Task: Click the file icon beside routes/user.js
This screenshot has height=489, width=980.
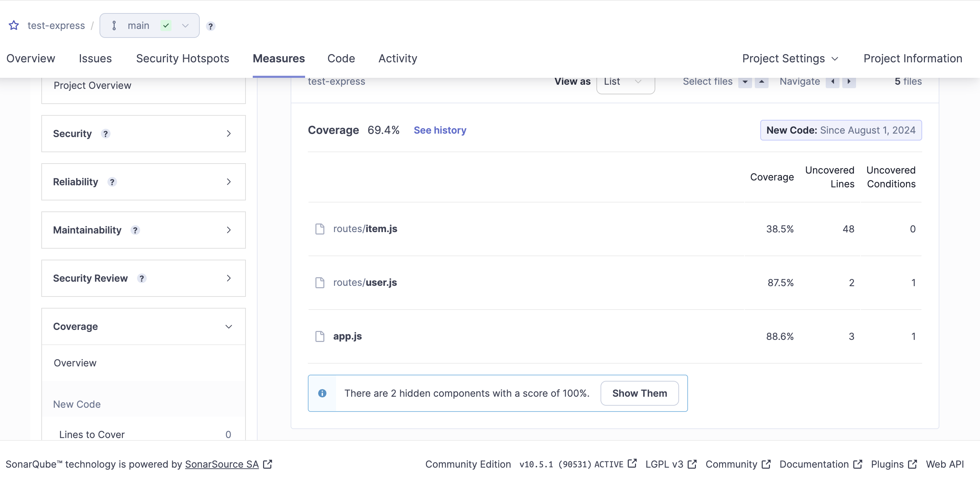Action: 320,283
